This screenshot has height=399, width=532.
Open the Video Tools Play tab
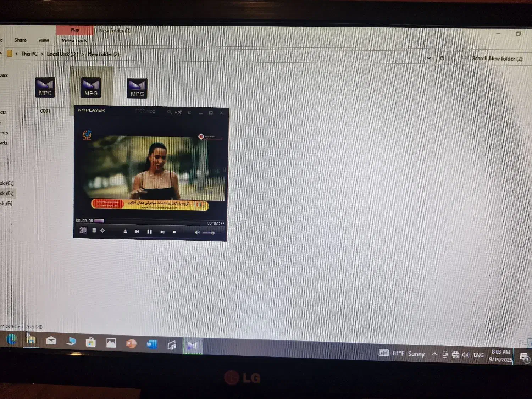click(x=74, y=30)
